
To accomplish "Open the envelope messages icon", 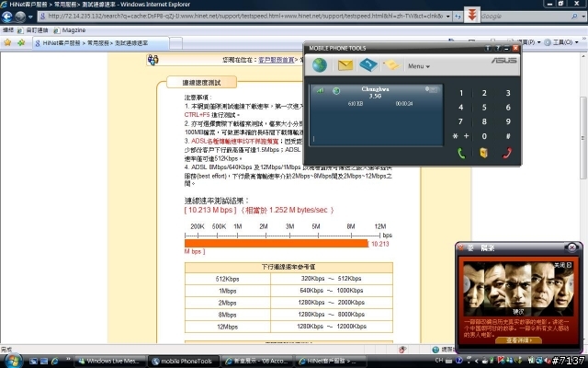I will [x=345, y=65].
